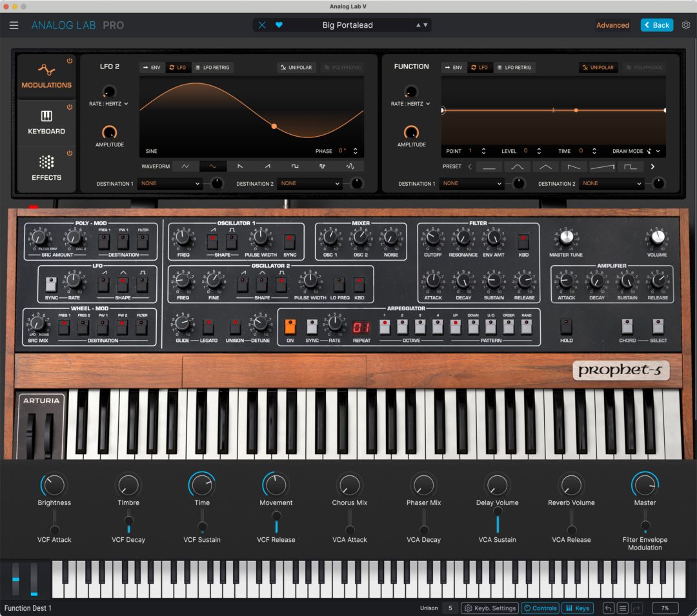This screenshot has height=616, width=697.
Task: Open the settings gear in the top bar
Action: (686, 25)
